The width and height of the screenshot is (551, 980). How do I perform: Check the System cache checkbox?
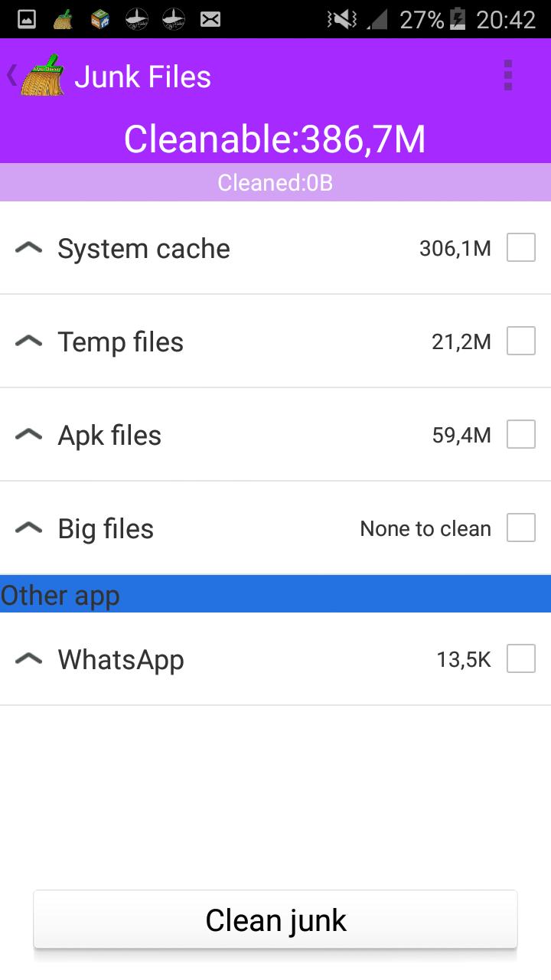pyautogui.click(x=521, y=247)
